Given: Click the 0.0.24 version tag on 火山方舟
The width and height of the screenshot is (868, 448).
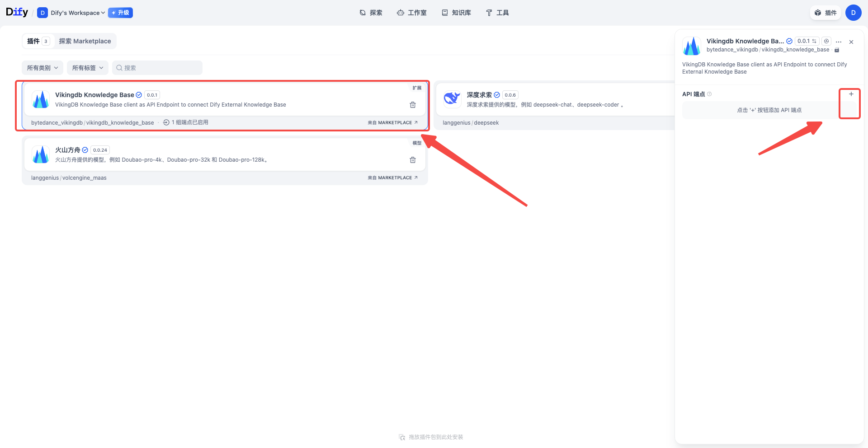Looking at the screenshot, I should (x=100, y=150).
